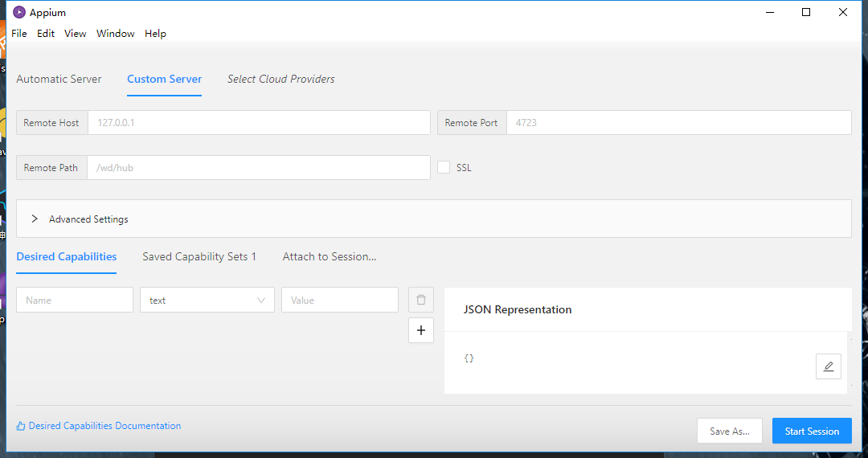Click the Appium logo icon in title bar
868x458 pixels.
coord(19,12)
